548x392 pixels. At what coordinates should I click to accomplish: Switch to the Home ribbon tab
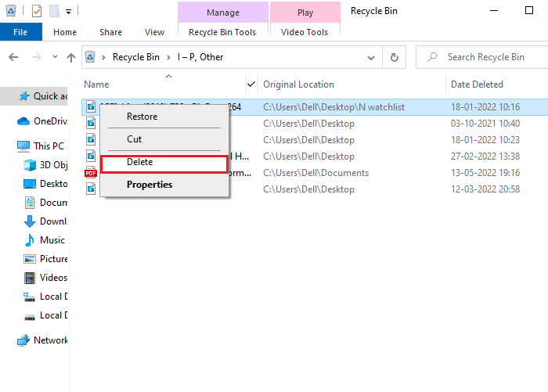pyautogui.click(x=65, y=32)
